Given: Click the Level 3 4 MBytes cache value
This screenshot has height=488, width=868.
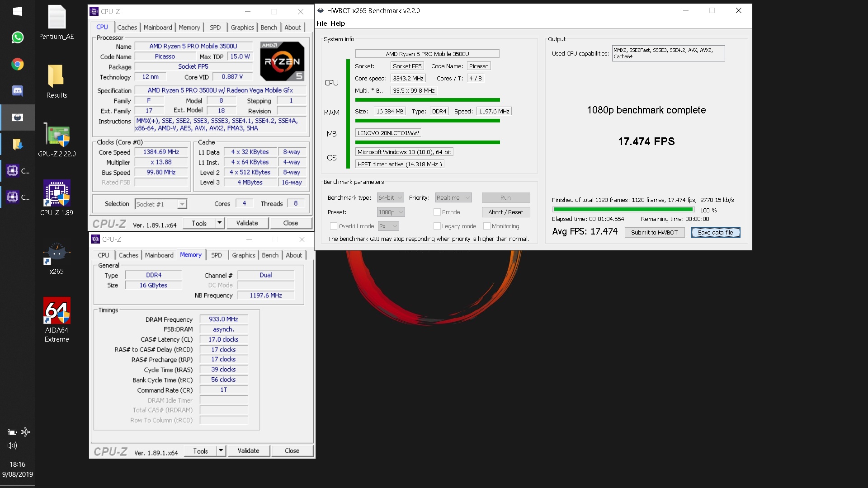Looking at the screenshot, I should (250, 183).
